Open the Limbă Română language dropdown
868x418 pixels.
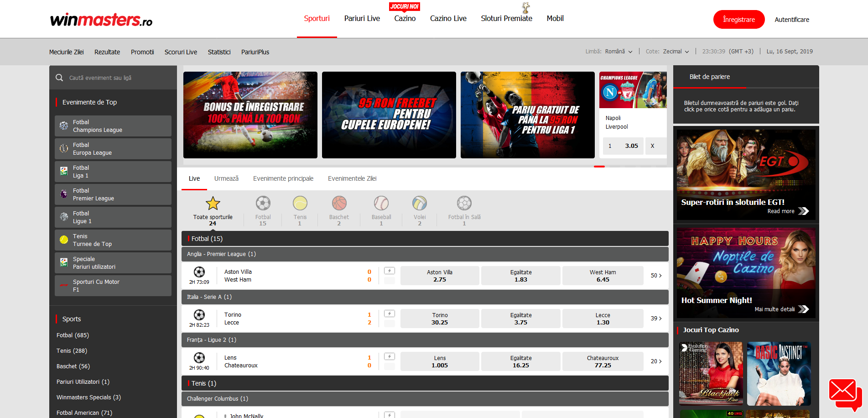(619, 52)
